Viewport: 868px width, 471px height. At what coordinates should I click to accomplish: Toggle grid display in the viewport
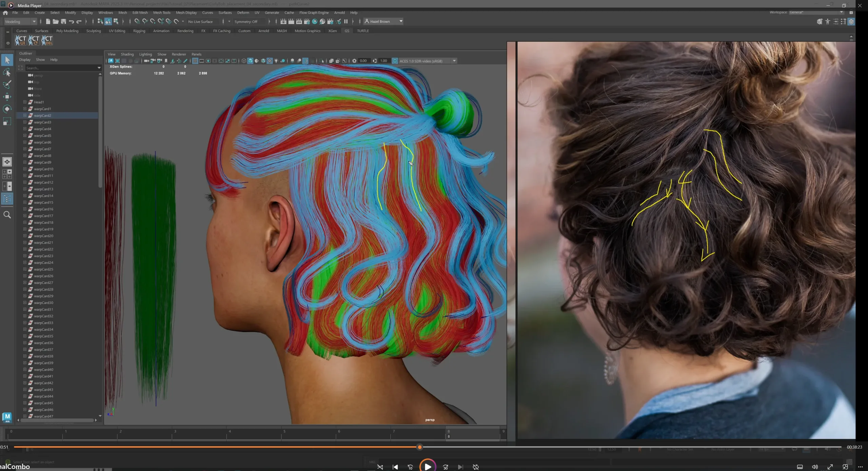(195, 61)
